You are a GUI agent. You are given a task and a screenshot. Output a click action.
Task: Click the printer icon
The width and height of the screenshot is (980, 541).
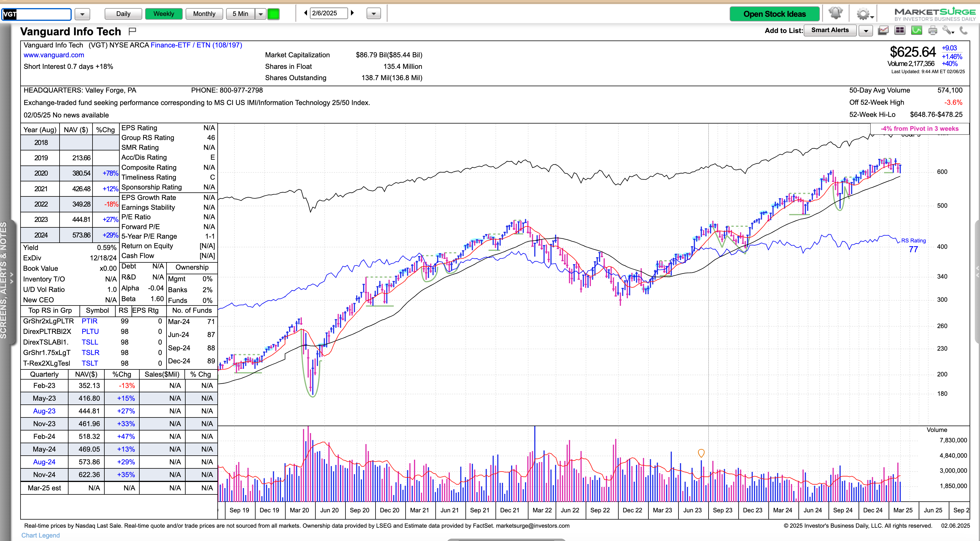point(933,30)
